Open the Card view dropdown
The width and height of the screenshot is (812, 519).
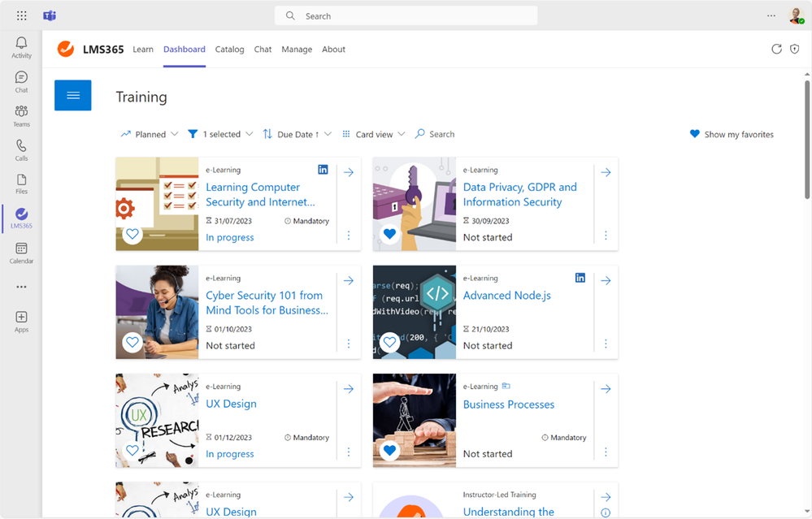pos(373,134)
